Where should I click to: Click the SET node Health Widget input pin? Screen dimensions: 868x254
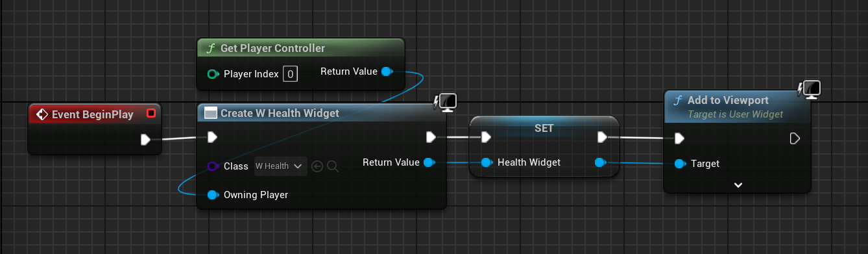point(486,162)
